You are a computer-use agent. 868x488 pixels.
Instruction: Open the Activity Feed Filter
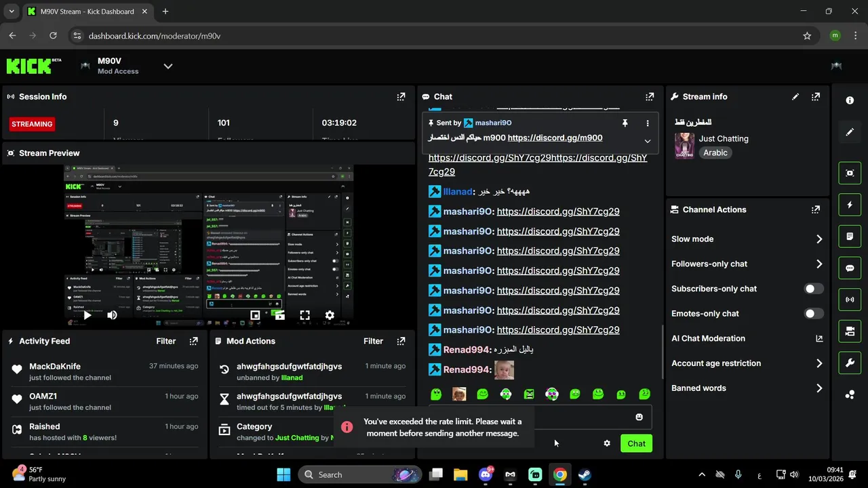pyautogui.click(x=165, y=342)
